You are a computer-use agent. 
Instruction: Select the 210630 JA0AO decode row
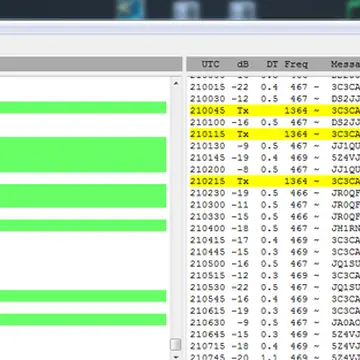tap(275, 323)
